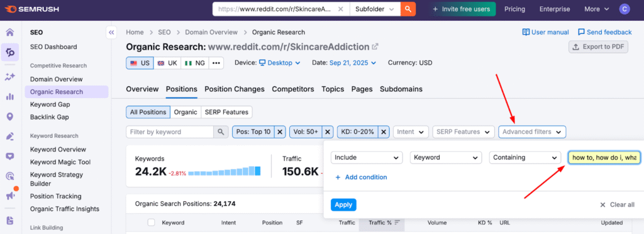This screenshot has height=234, width=644.
Task: Open the user avatar C menu
Action: point(625,9)
